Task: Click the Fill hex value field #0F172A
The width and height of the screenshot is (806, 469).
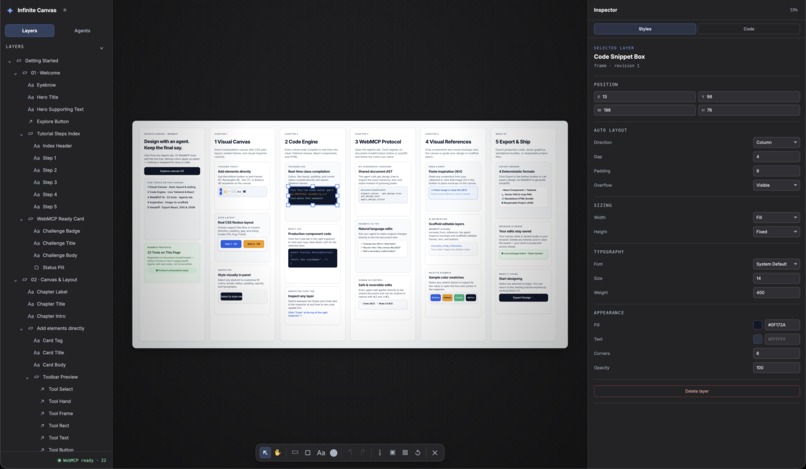Action: pos(782,325)
